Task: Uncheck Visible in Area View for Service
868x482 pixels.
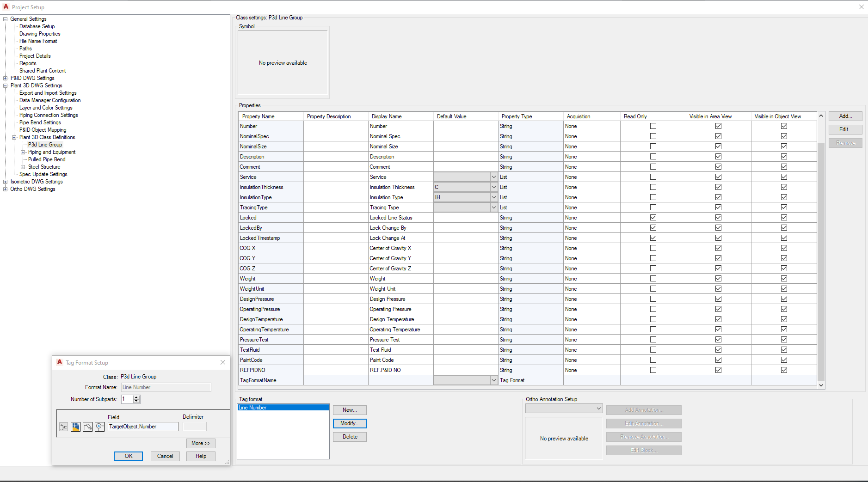Action: point(718,177)
